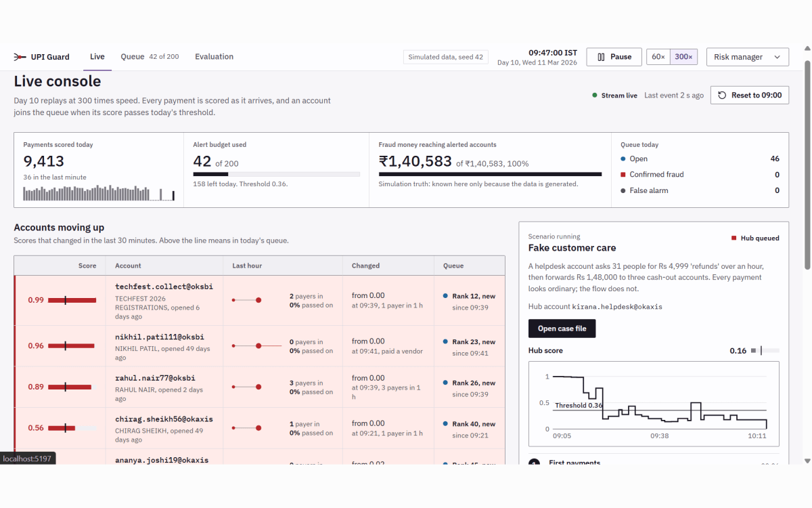Click account ananya.joshi19@okaxis
This screenshot has width=812, height=508.
point(162,460)
